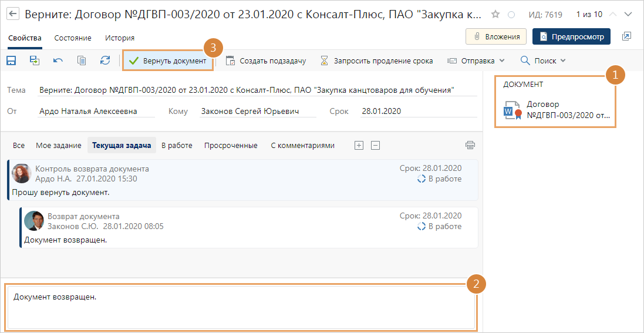Click the copy icon in toolbar

tap(82, 60)
